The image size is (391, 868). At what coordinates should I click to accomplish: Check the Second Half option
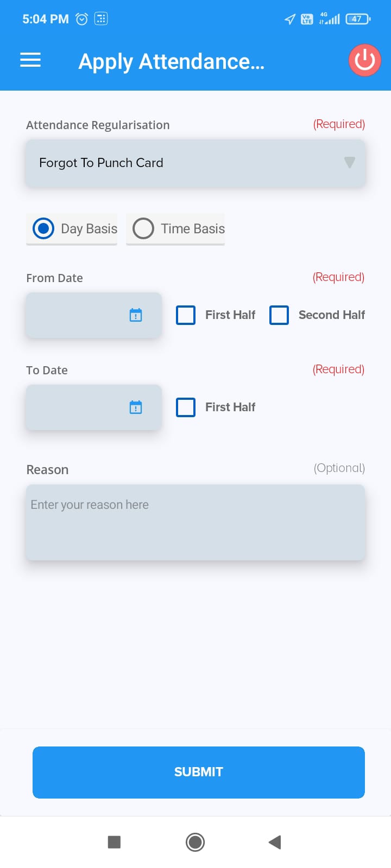(279, 315)
